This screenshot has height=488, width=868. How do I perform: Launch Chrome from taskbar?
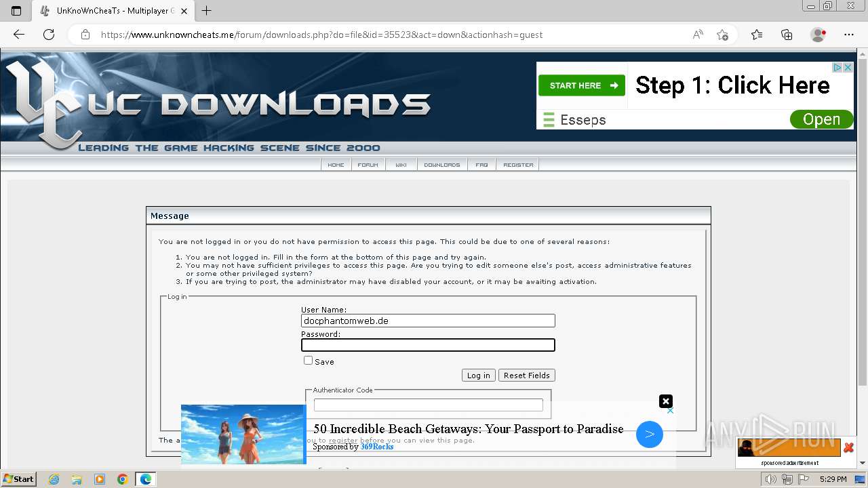[122, 479]
